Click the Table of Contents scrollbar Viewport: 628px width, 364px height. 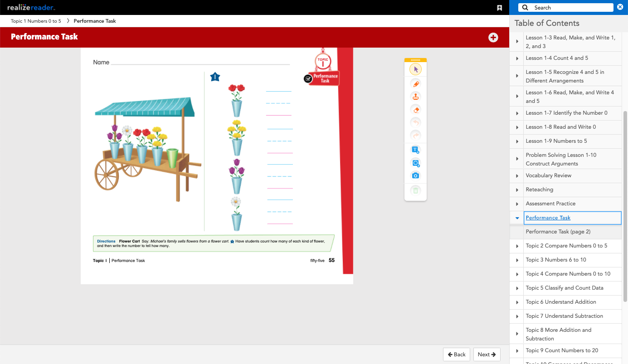tap(625, 206)
